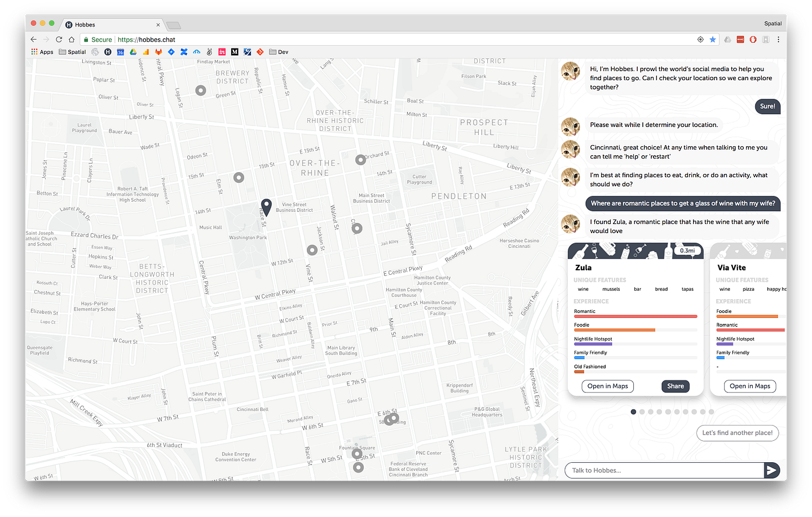Close the Hobbes tab
The height and width of the screenshot is (517, 812).
click(158, 25)
